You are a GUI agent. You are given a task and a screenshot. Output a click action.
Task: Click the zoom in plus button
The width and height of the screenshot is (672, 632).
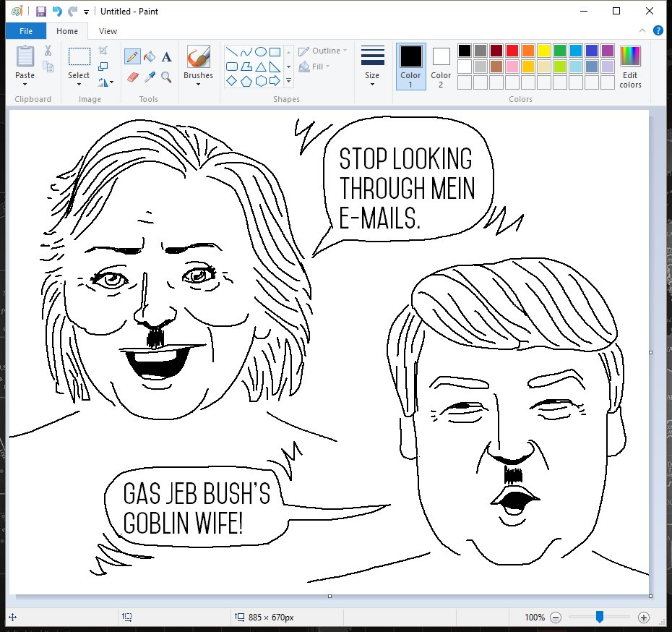[643, 618]
